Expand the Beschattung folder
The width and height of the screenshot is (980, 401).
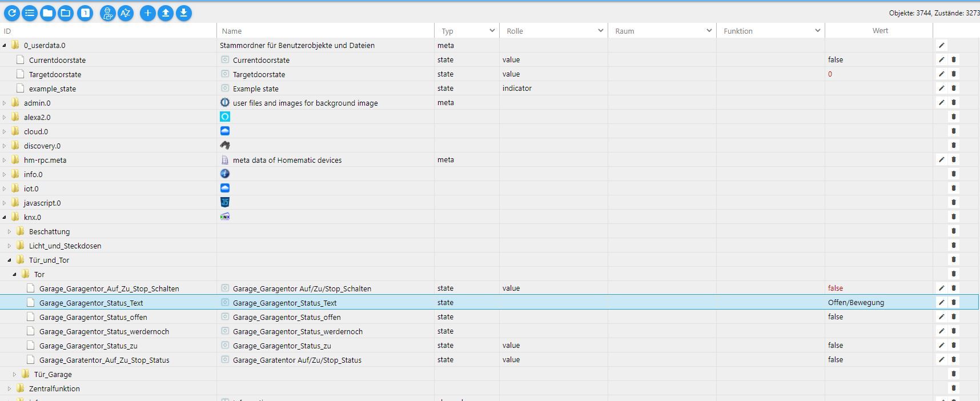(x=9, y=231)
